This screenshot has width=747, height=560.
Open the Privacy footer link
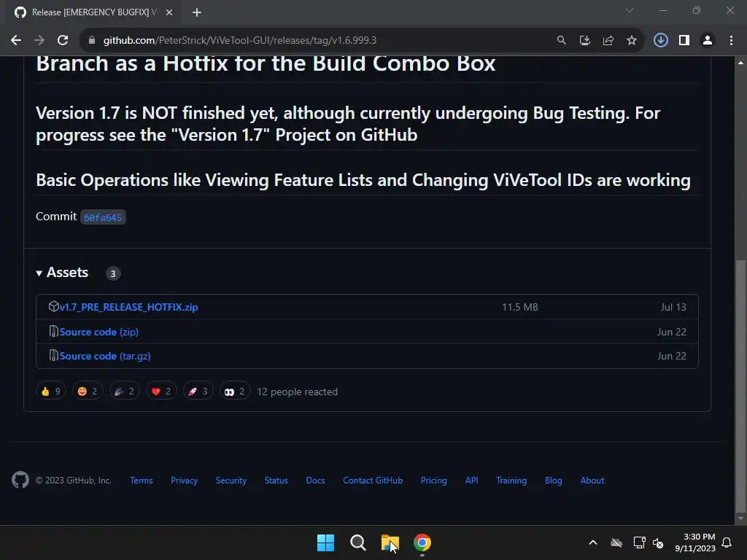(185, 481)
